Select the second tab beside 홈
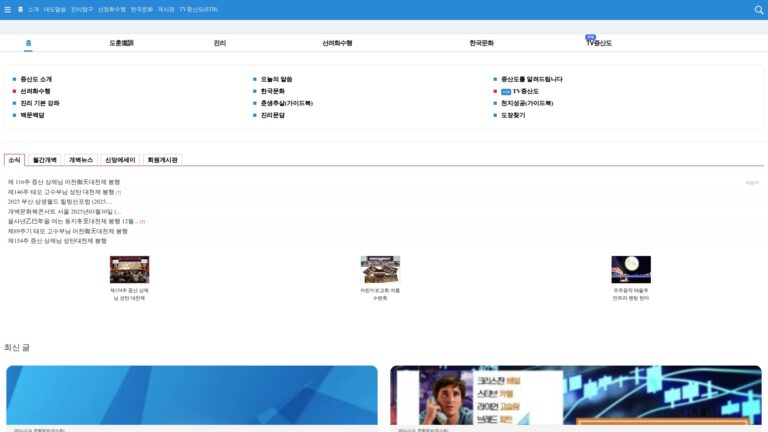 [x=121, y=43]
